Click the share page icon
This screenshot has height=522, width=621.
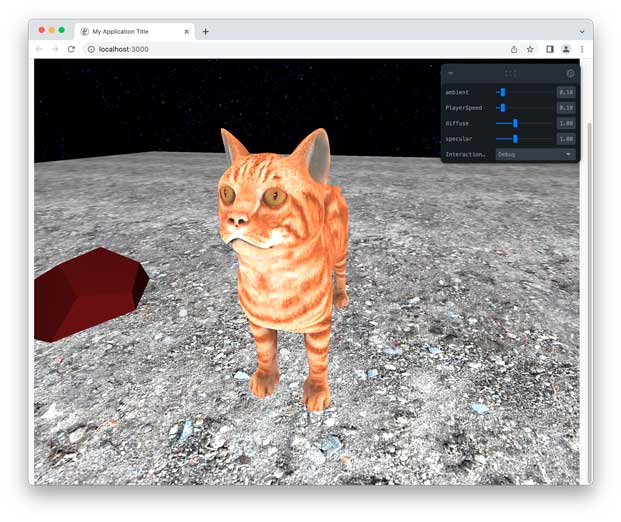[x=514, y=49]
